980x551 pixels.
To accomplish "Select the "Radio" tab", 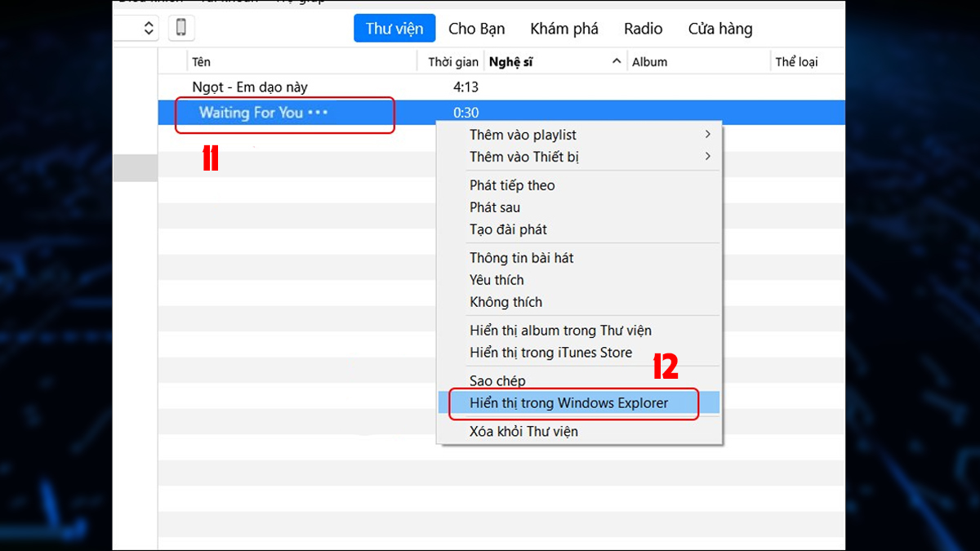I will 643,28.
